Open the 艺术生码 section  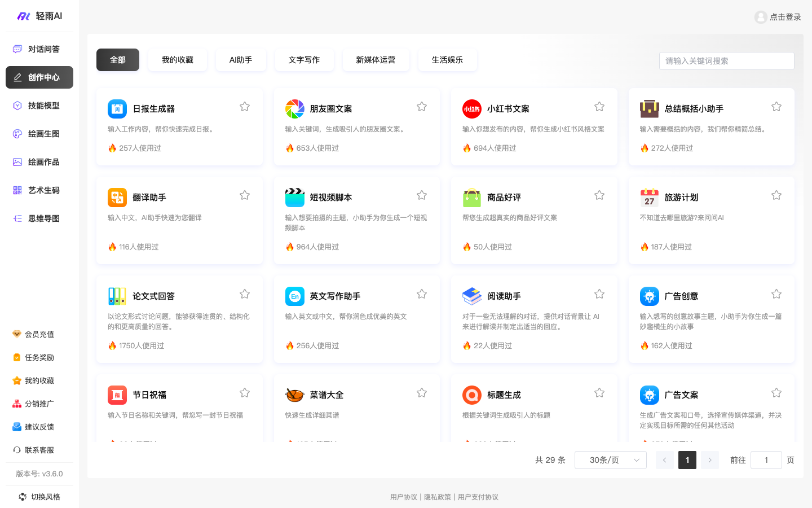pyautogui.click(x=39, y=190)
